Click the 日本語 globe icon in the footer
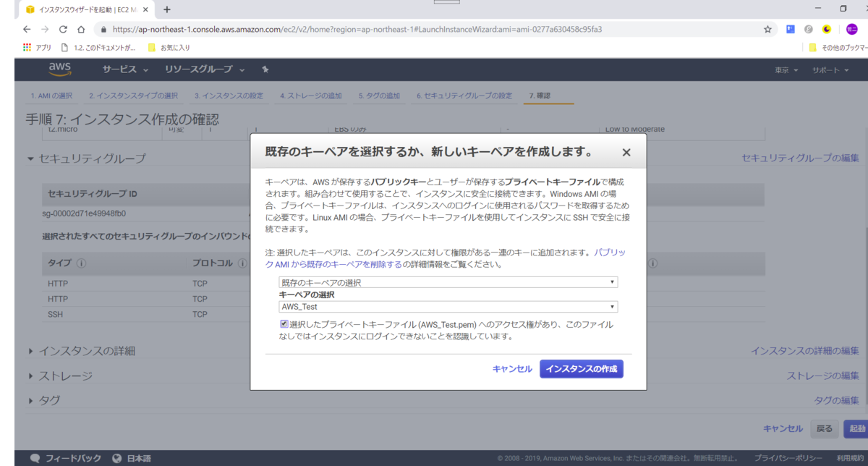Image resolution: width=868 pixels, height=466 pixels. [117, 457]
